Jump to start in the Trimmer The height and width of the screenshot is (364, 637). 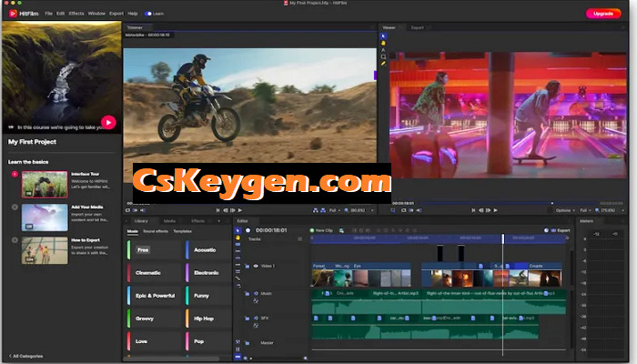click(x=218, y=210)
